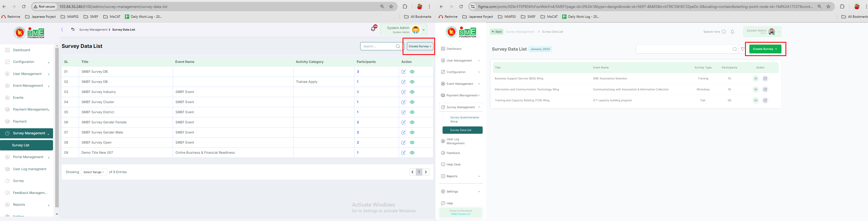This screenshot has height=221, width=868.
Task: Click the SME Foundation logo in left window
Action: coord(29,33)
